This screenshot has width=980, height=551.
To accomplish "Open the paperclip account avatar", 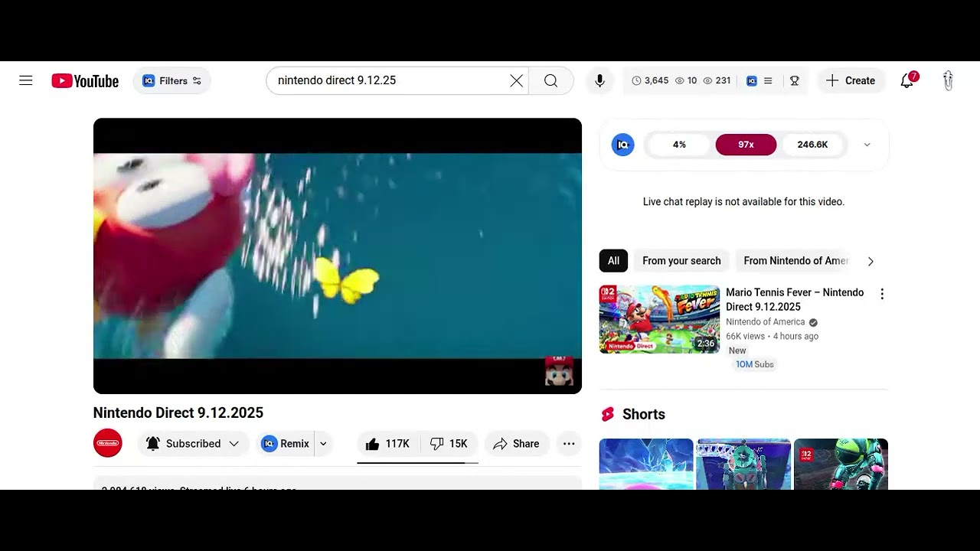I will (948, 80).
